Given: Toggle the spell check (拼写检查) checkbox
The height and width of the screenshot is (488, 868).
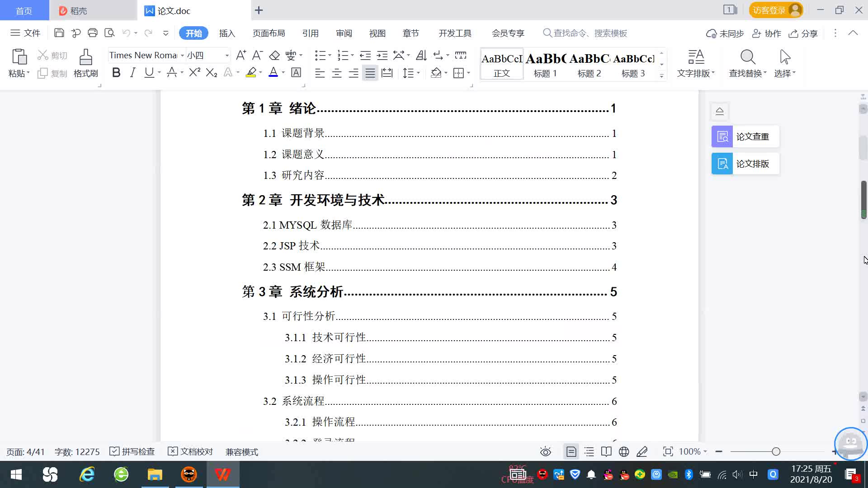Looking at the screenshot, I should [114, 451].
